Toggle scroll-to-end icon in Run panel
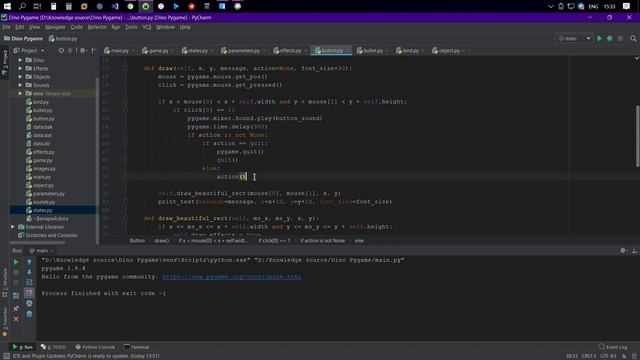The height and width of the screenshot is (360, 640). click(x=29, y=293)
